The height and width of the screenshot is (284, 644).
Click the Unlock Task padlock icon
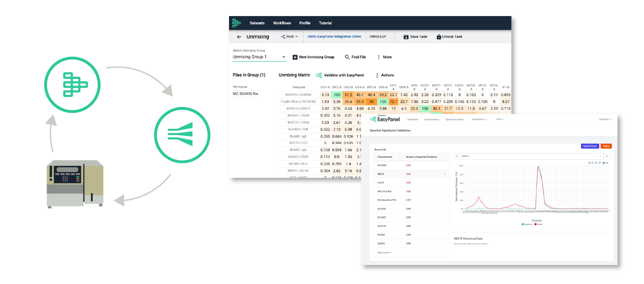point(439,37)
